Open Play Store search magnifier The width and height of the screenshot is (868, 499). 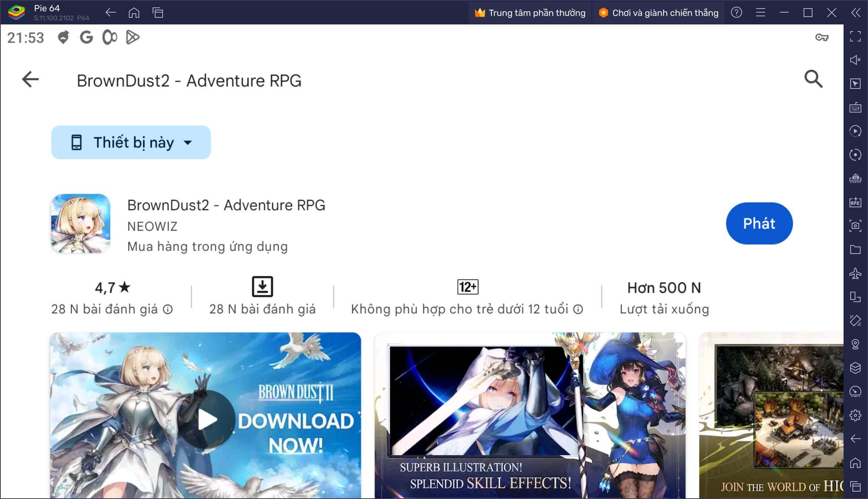click(813, 79)
